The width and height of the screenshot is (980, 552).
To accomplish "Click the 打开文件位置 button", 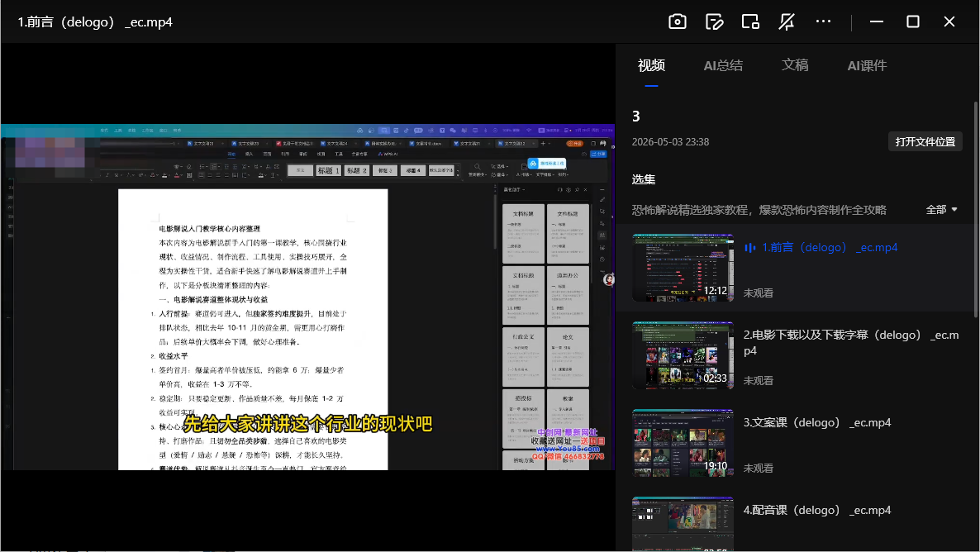I will pos(925,142).
